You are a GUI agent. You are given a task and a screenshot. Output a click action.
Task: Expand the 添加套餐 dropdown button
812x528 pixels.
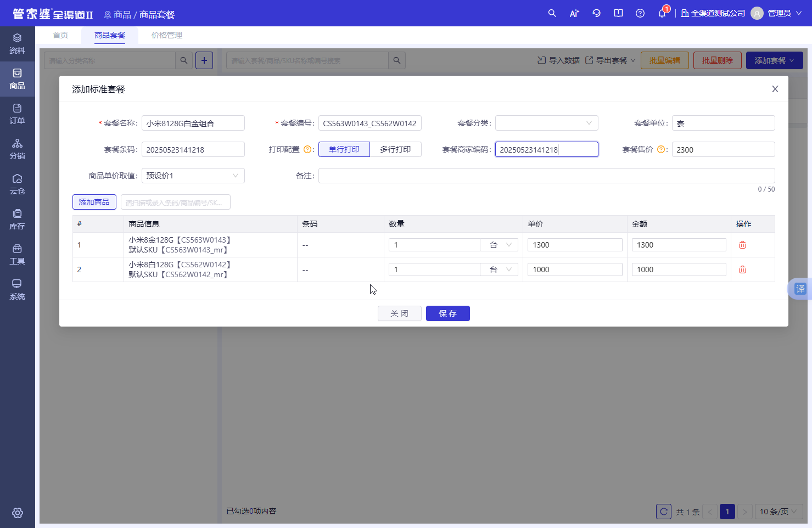pyautogui.click(x=775, y=60)
